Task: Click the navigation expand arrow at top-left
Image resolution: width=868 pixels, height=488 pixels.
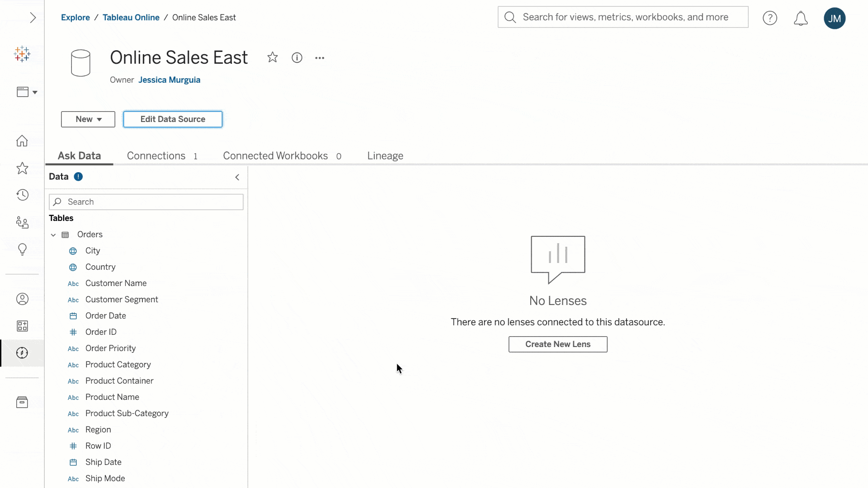Action: point(33,17)
